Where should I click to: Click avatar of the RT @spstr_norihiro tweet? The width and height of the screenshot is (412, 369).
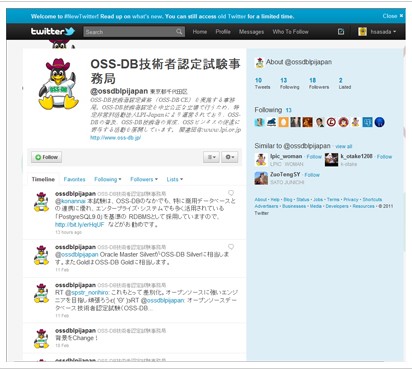click(x=41, y=293)
